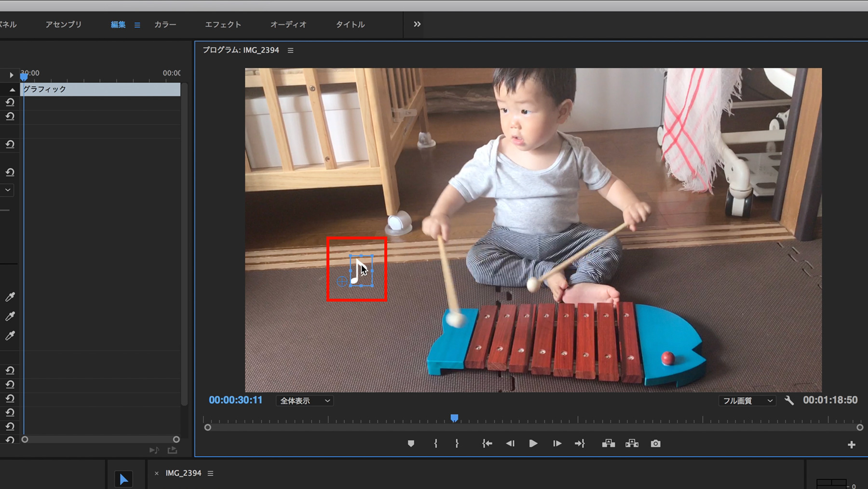This screenshot has height=489, width=868.
Task: Click the right zoom scroll bar handle
Action: (x=860, y=427)
